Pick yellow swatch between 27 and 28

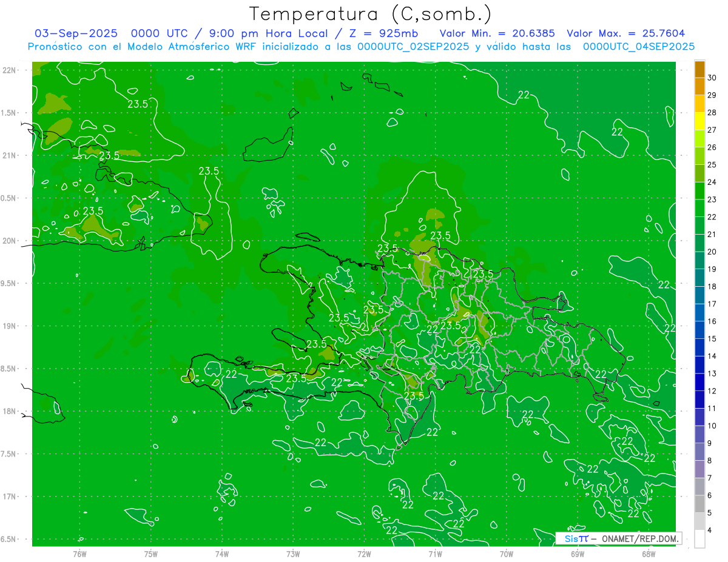click(699, 121)
